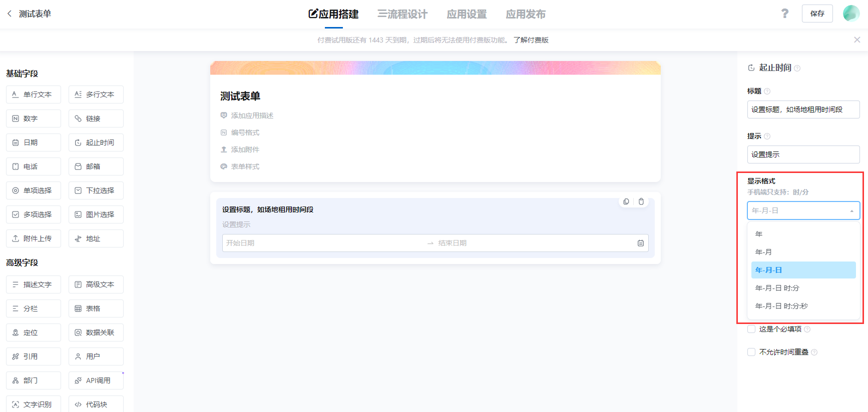Add a 数据关联 field

(x=96, y=332)
